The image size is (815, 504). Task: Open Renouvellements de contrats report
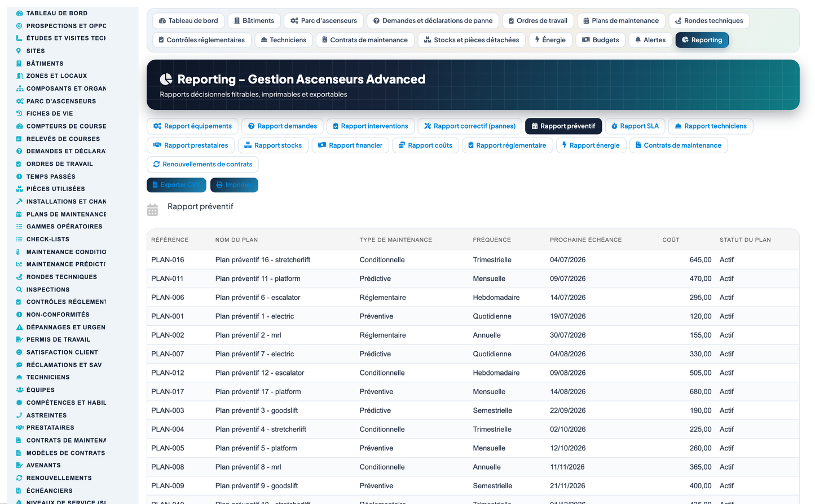pyautogui.click(x=203, y=165)
